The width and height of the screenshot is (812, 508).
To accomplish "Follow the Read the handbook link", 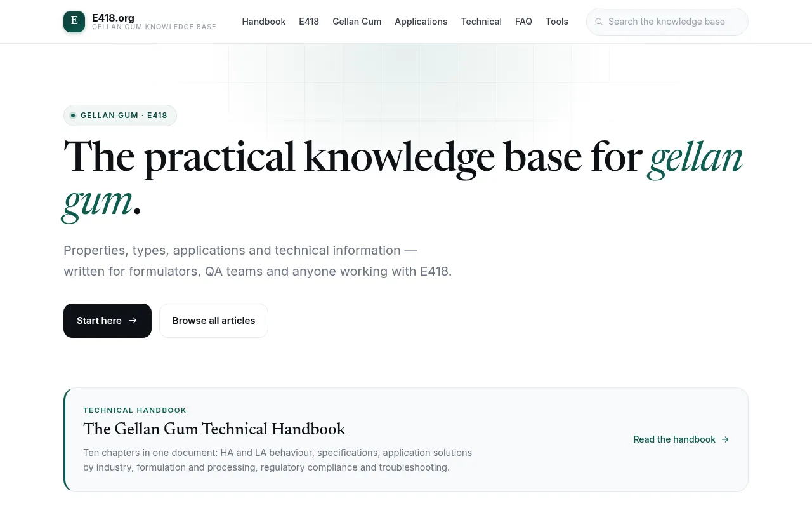I will [681, 439].
